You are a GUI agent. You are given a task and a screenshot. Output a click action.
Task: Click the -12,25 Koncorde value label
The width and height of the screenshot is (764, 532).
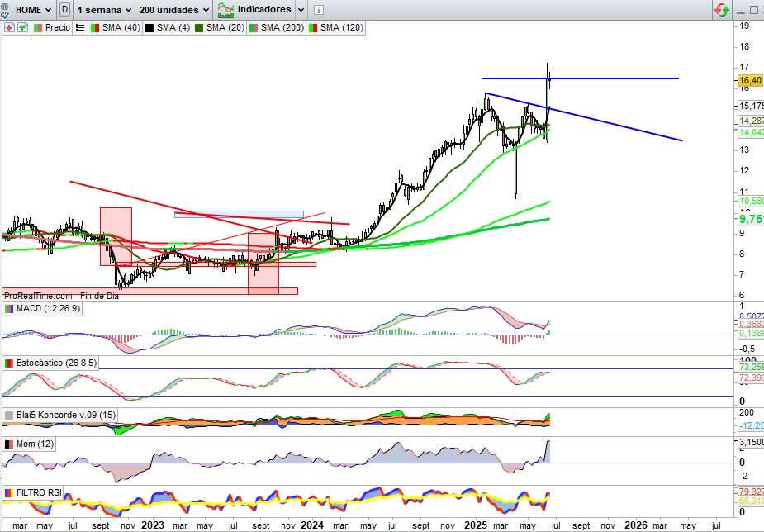pos(751,425)
